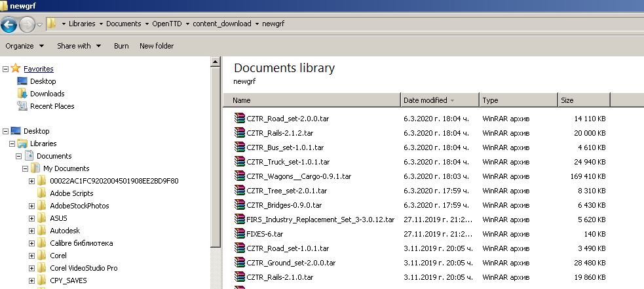Click the Downloads folder icon
The width and height of the screenshot is (644, 289).
click(x=22, y=93)
